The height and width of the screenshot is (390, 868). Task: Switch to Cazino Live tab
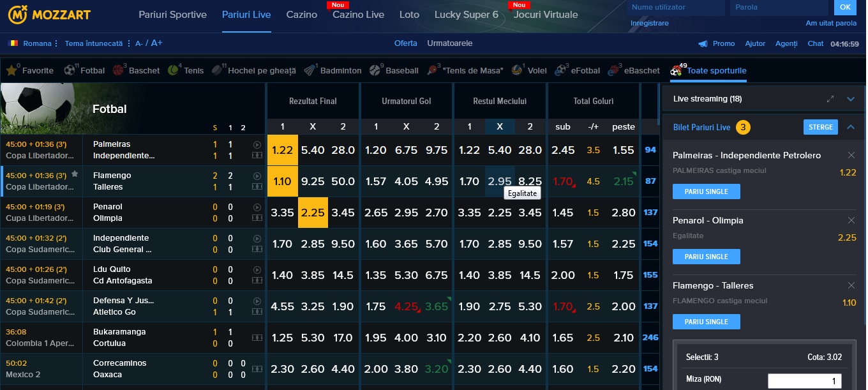point(358,15)
